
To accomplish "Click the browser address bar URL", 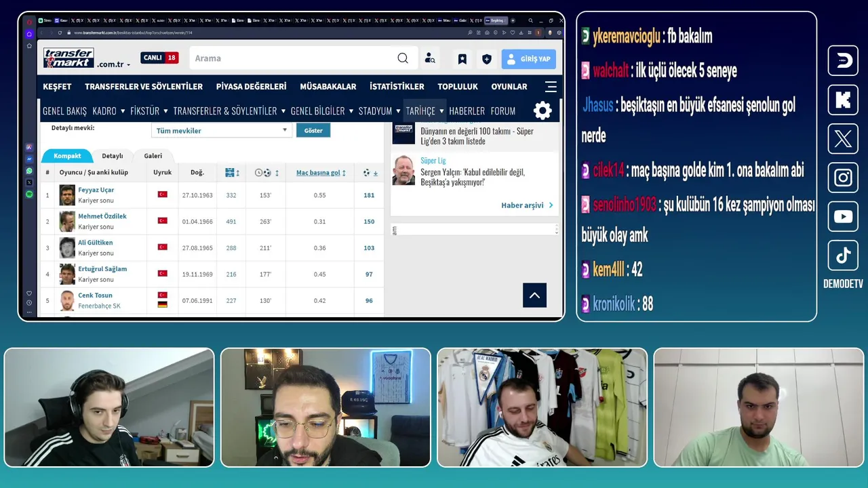I will (133, 33).
